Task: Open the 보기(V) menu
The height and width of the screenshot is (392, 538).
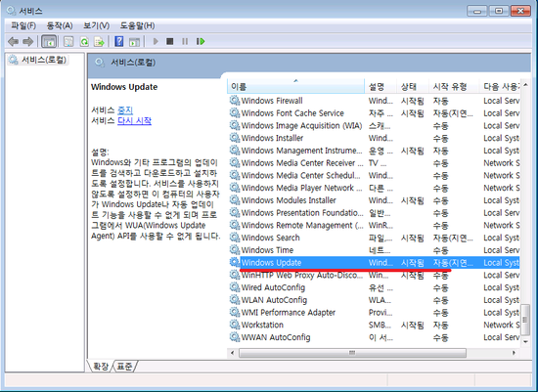Action: [x=97, y=25]
